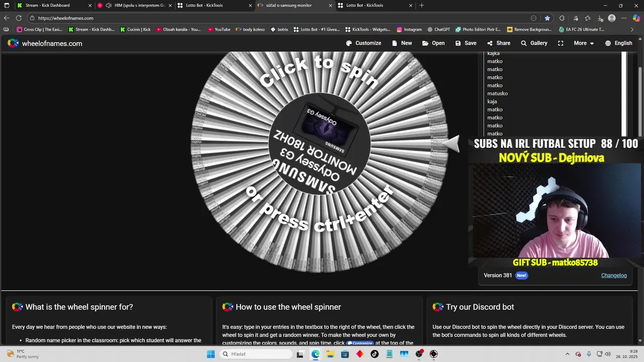Toggle fullscreen view icon
Viewport: 644px width, 362px height.
(560, 43)
